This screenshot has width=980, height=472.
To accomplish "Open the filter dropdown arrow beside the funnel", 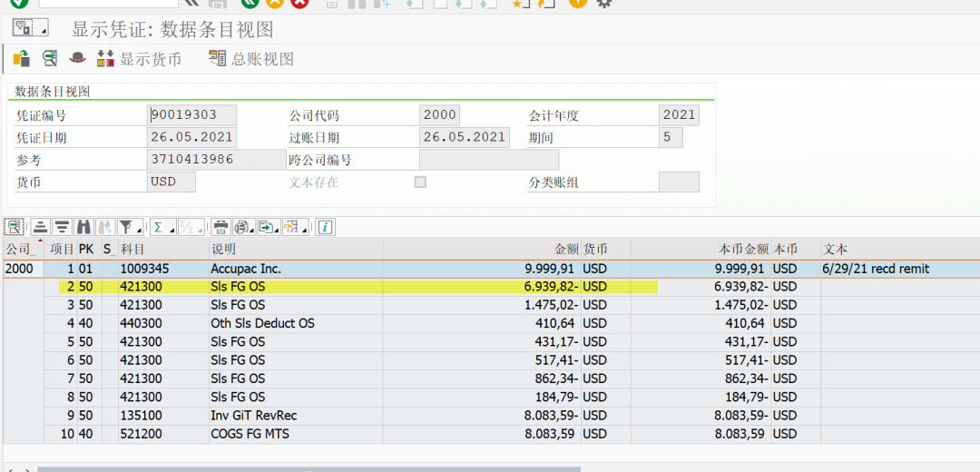I will [x=139, y=229].
